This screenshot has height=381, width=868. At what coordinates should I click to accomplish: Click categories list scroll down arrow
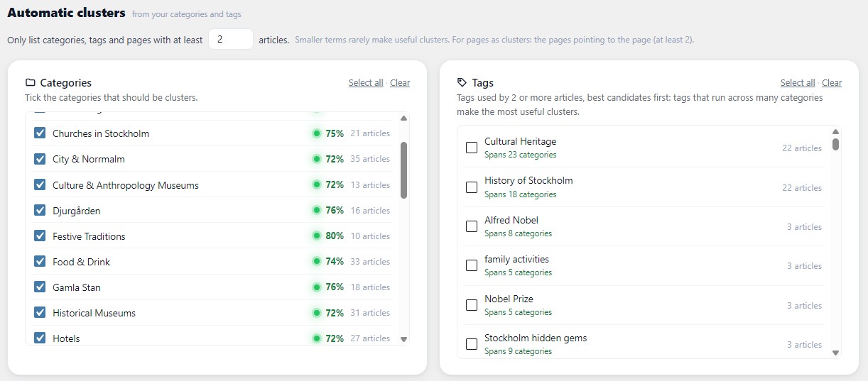click(x=404, y=339)
